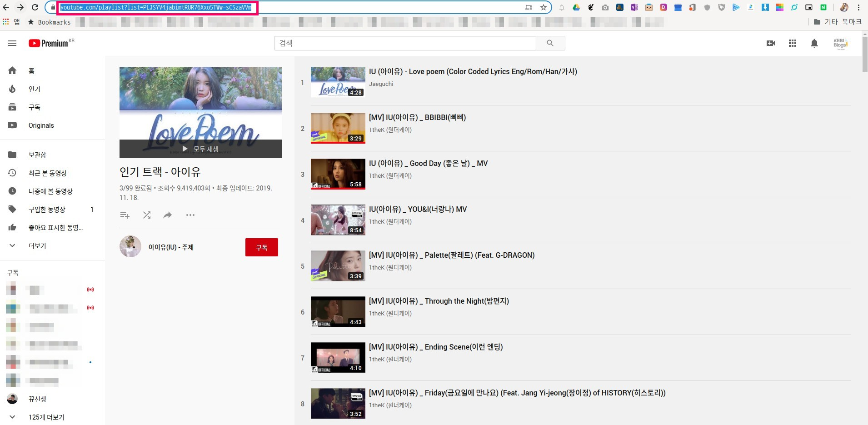This screenshot has height=425, width=868.
Task: Click the camera screenshot extension icon
Action: [605, 7]
